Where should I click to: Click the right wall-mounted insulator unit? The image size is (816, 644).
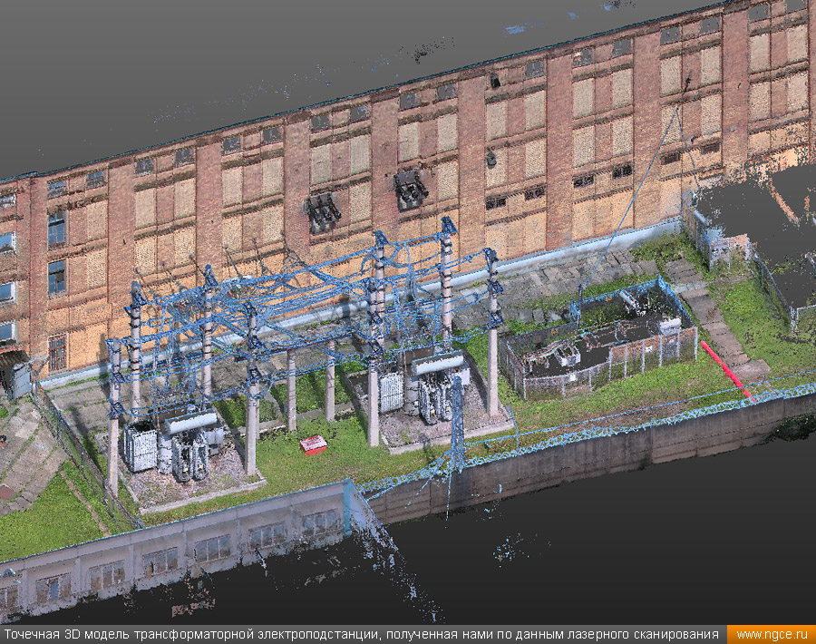coord(410,189)
